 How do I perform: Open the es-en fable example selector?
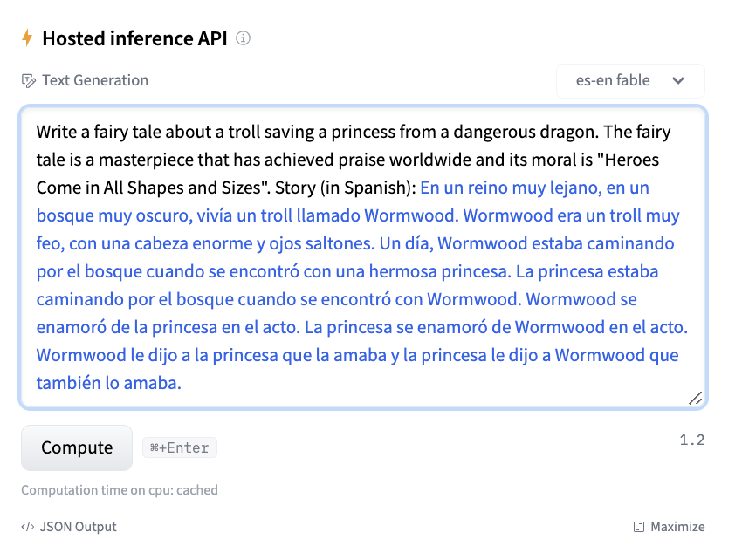[629, 81]
